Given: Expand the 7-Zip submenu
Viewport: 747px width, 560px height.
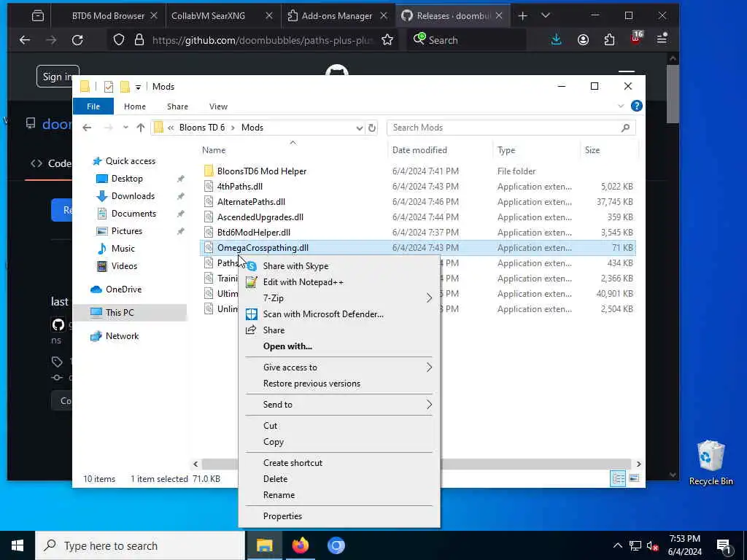Looking at the screenshot, I should point(338,298).
